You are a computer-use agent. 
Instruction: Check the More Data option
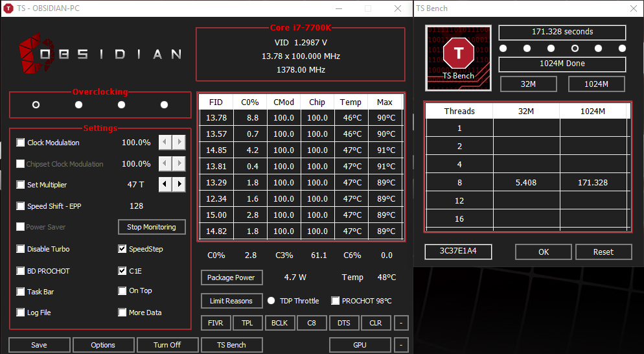point(122,313)
